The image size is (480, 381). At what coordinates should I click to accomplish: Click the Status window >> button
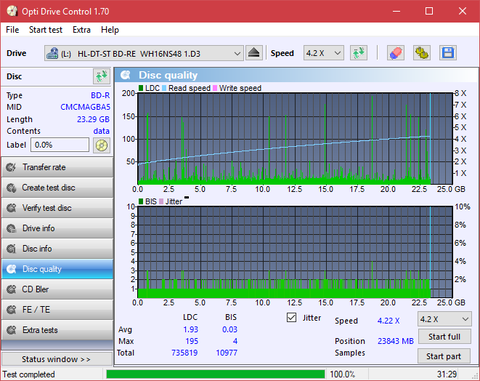click(56, 359)
